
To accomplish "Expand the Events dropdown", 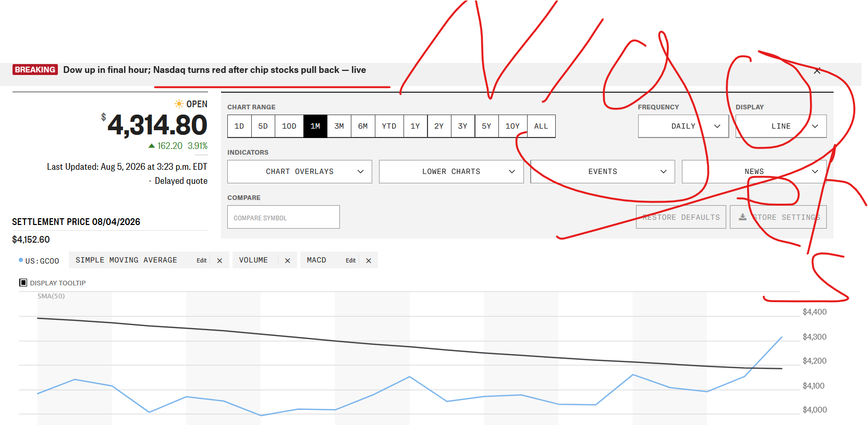I will click(x=603, y=171).
